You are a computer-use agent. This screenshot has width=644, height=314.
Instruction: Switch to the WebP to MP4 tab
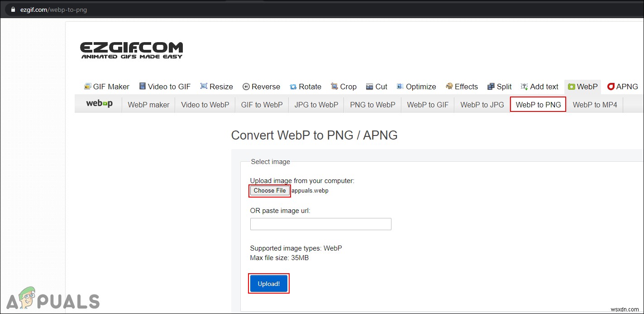coord(595,104)
